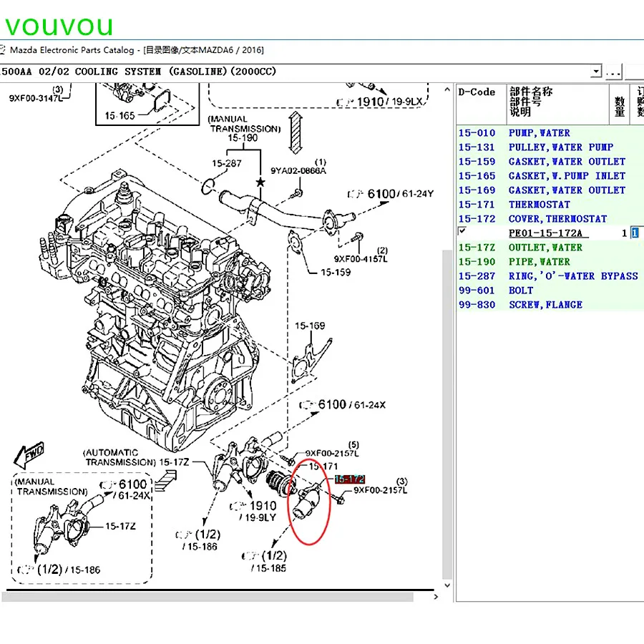The height and width of the screenshot is (644, 644).
Task: Select 15-171 THERMOSTAT row
Action: point(550,205)
